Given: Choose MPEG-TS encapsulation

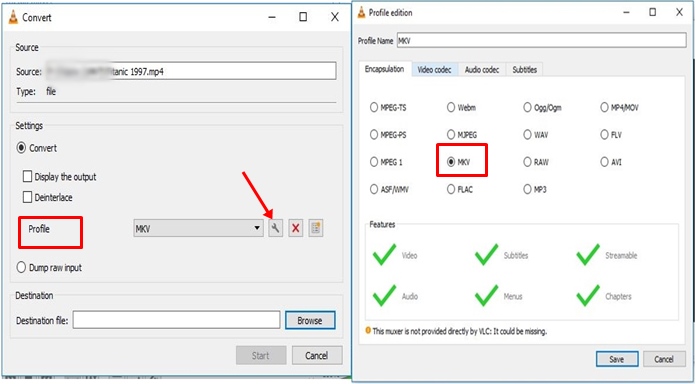Looking at the screenshot, I should point(374,107).
